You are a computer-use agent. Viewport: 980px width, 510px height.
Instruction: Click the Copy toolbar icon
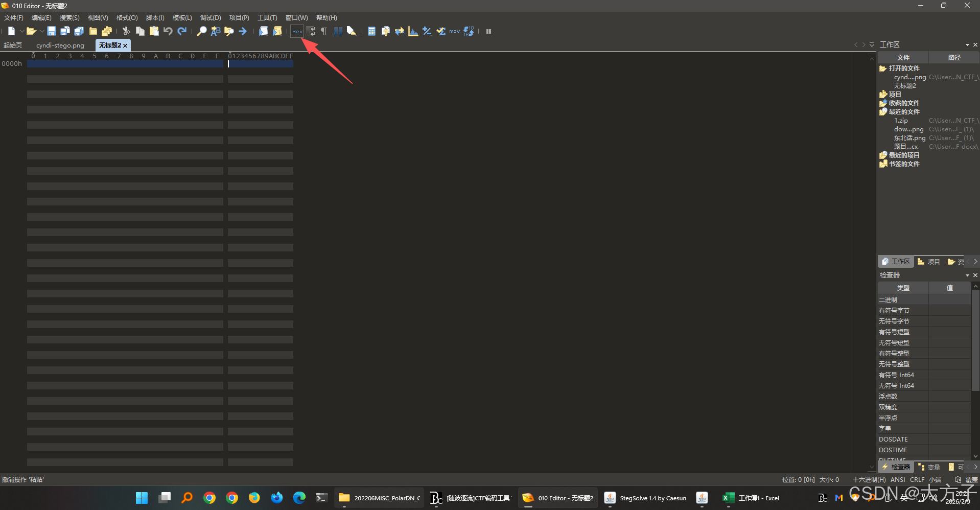[140, 31]
